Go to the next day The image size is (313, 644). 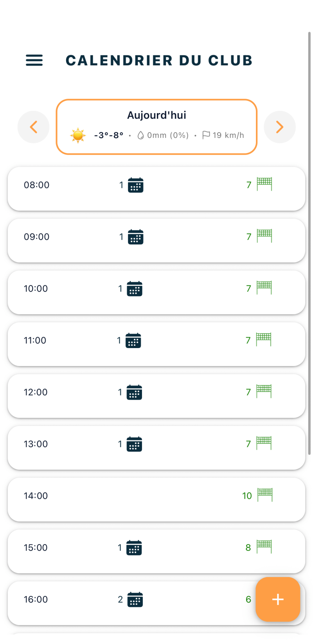279,127
